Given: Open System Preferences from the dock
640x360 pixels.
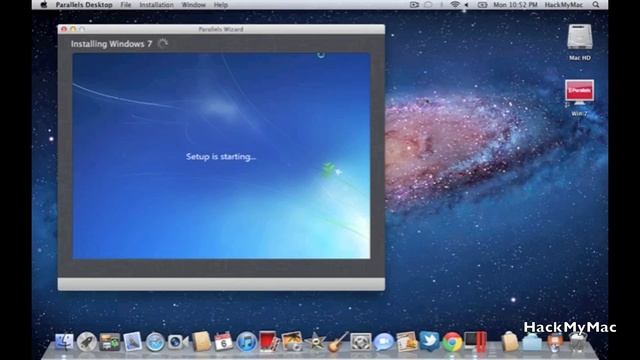Looking at the screenshot, I should click(x=361, y=342).
